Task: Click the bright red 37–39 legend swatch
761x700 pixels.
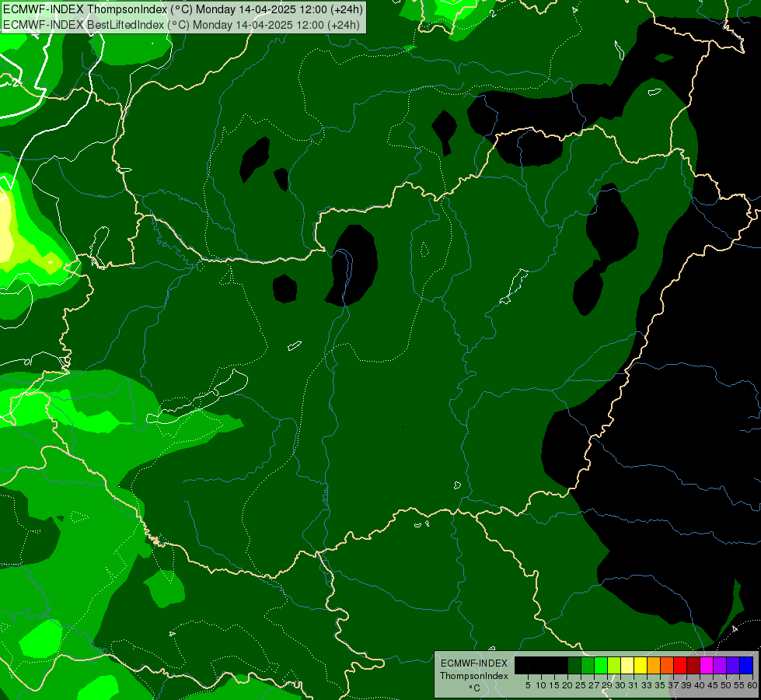Action: click(680, 665)
